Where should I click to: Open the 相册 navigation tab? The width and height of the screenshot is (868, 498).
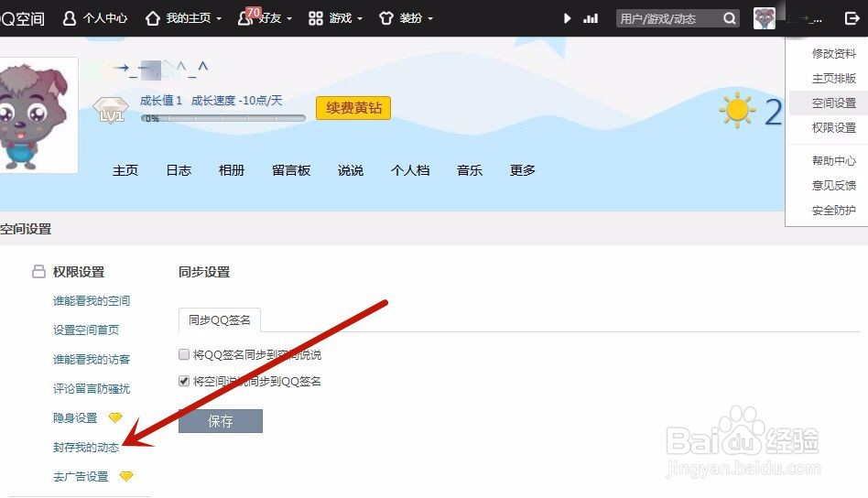232,170
